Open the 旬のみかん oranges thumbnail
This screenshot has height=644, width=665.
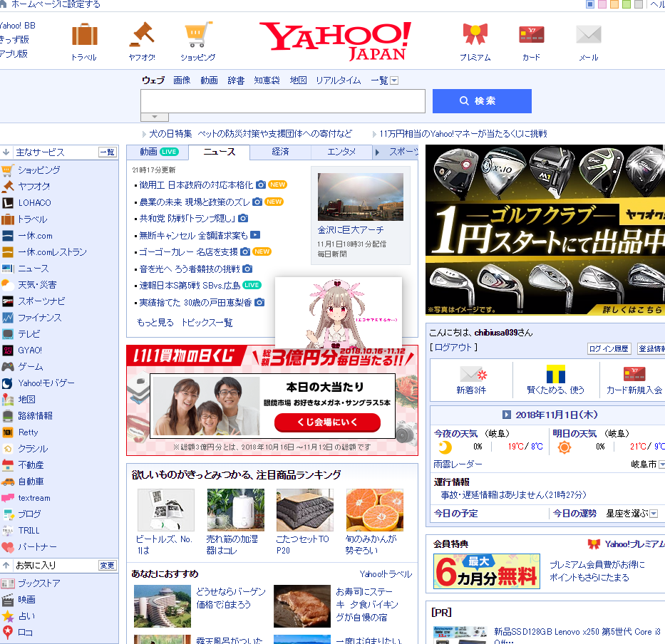pos(374,509)
